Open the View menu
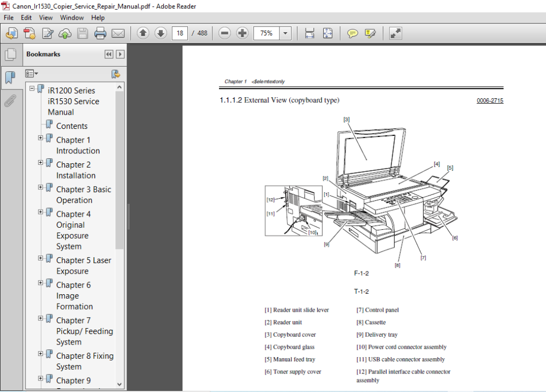Viewport: 546px width, 392px height. point(46,18)
